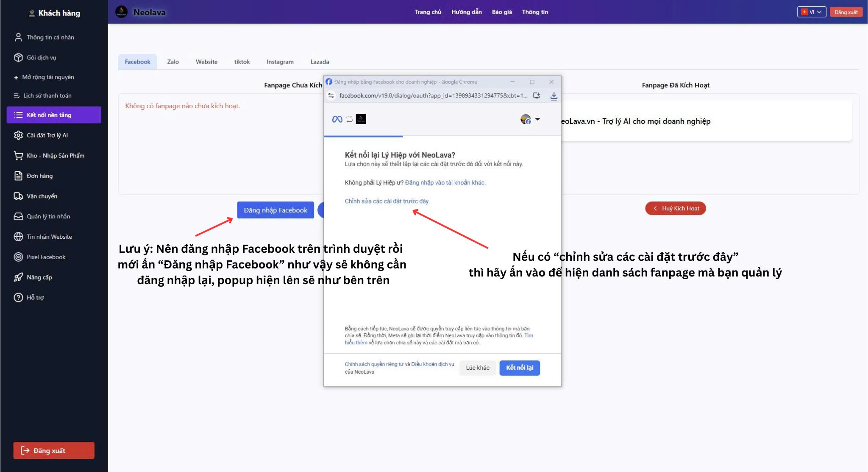The height and width of the screenshot is (472, 868).
Task: Expand the account chevron next to avatar
Action: coord(538,119)
